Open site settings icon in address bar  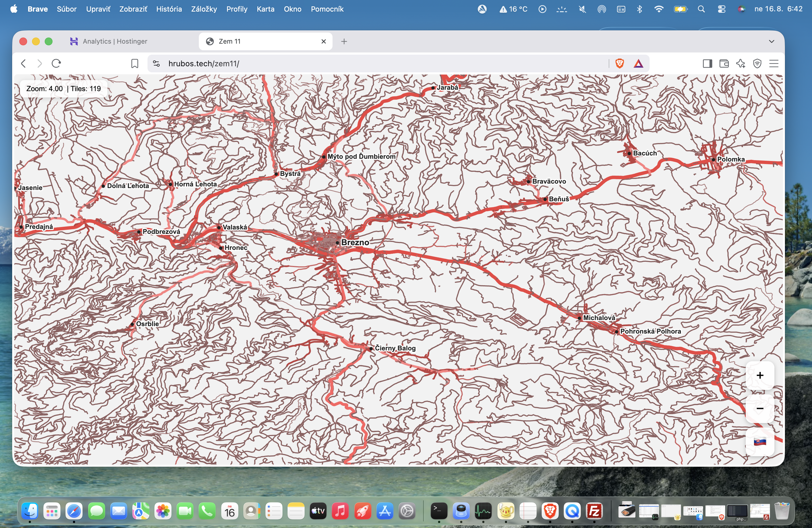[156, 64]
